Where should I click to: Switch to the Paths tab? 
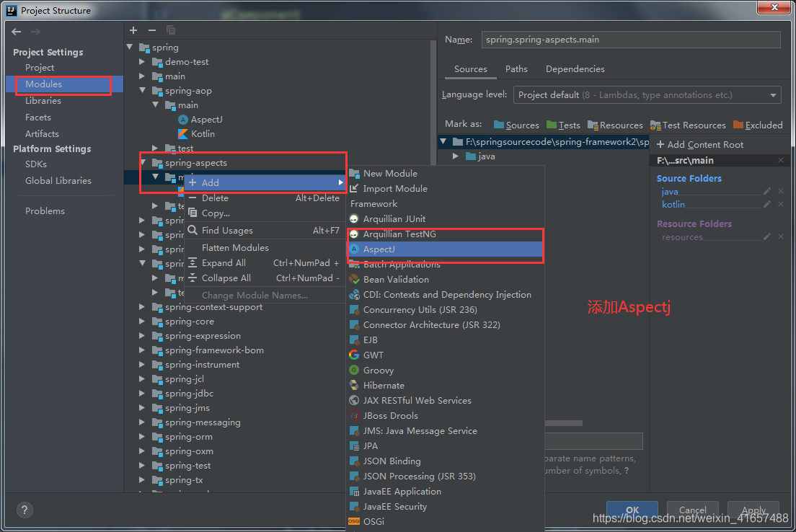coord(516,69)
